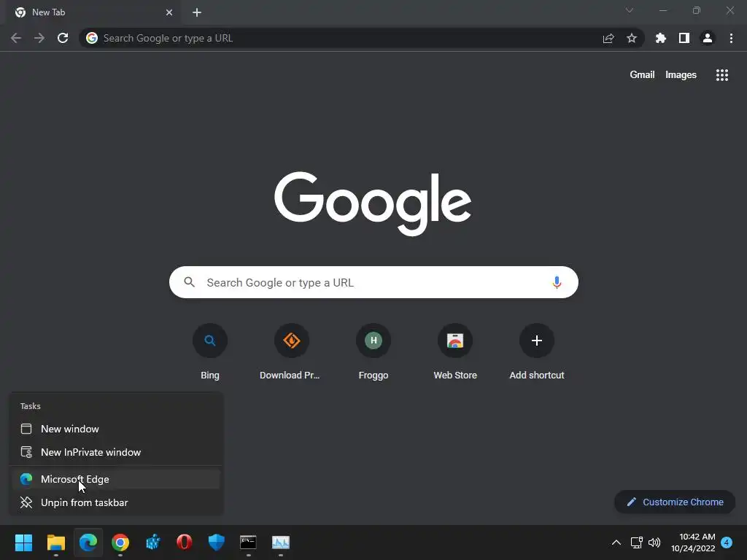The width and height of the screenshot is (747, 560).
Task: Open the volume tray icon
Action: 654,542
